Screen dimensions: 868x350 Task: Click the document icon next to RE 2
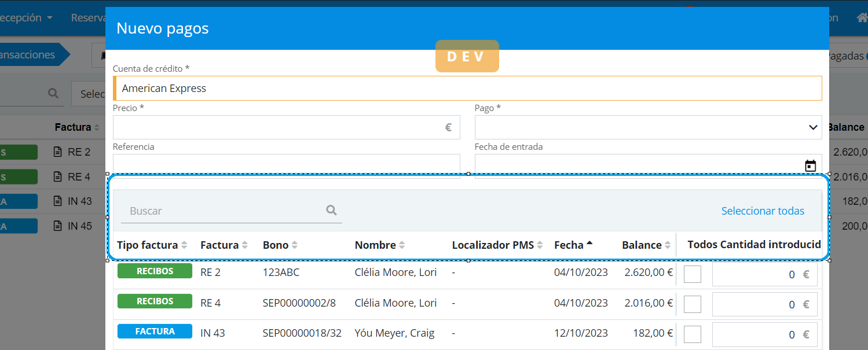point(57,152)
